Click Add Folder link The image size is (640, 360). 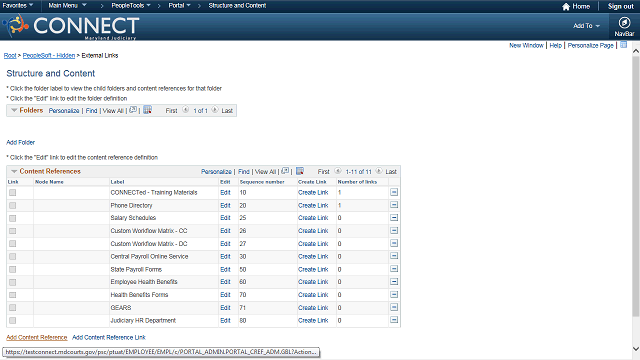pyautogui.click(x=20, y=142)
